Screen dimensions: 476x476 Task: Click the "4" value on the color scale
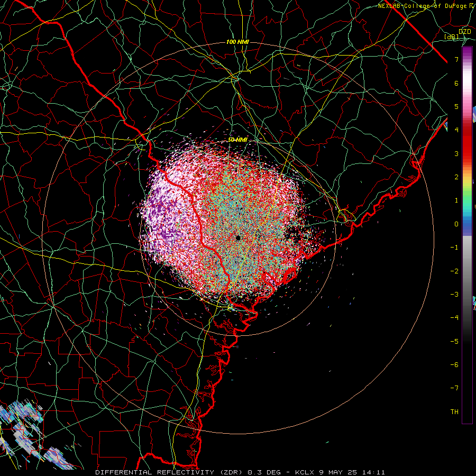click(x=456, y=130)
